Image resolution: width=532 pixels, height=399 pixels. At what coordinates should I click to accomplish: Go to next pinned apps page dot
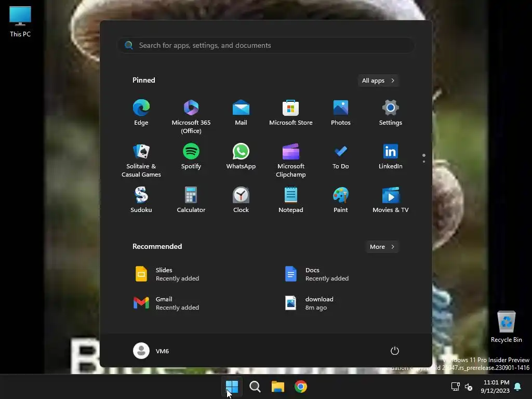click(424, 162)
